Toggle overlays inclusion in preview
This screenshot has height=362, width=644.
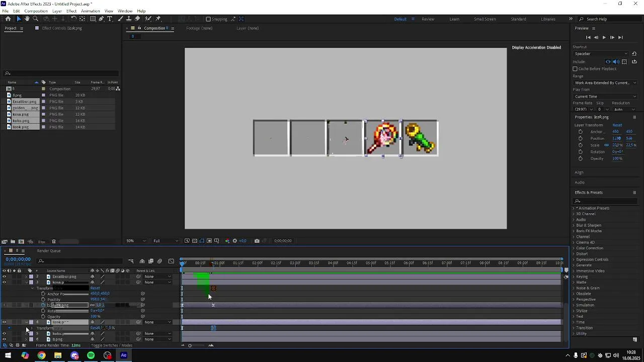tap(624, 62)
